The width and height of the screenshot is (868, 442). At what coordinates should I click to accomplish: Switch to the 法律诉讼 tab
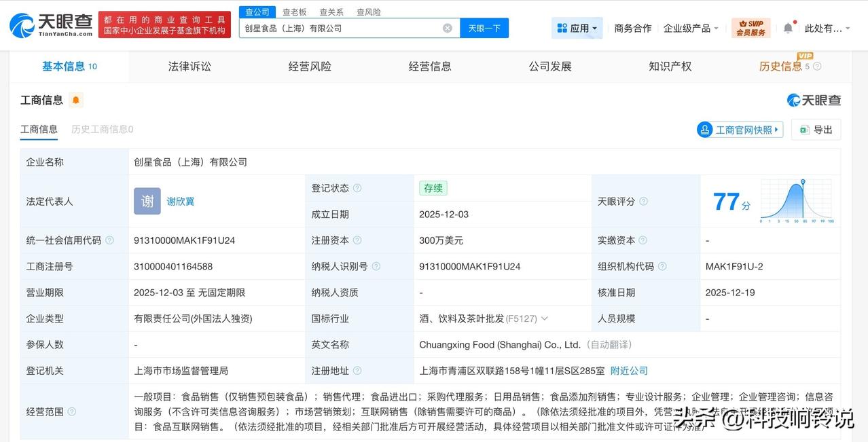point(189,66)
